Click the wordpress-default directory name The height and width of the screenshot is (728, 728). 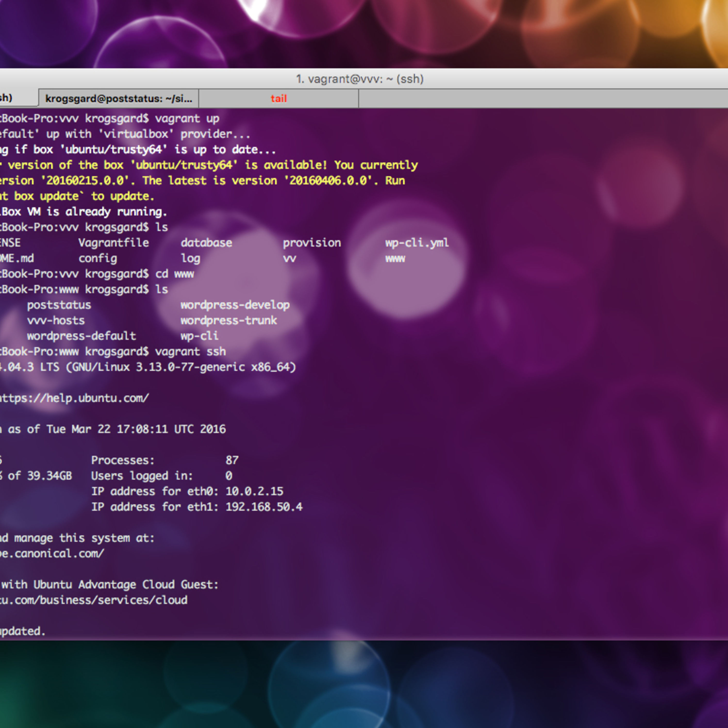pos(81,336)
